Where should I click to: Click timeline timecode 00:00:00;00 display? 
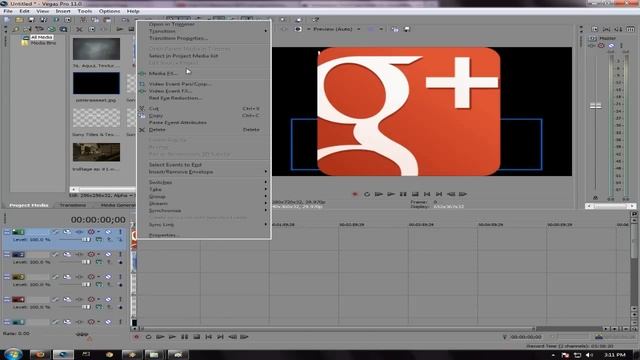click(x=98, y=220)
